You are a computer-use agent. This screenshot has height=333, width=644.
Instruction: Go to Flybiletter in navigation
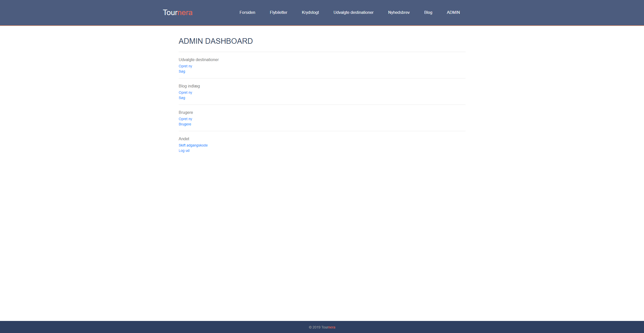(x=278, y=13)
